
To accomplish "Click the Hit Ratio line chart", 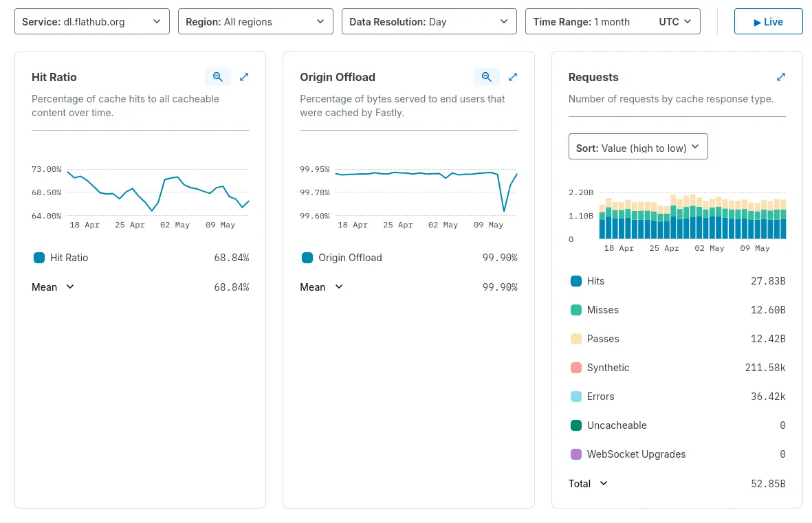I will point(158,192).
